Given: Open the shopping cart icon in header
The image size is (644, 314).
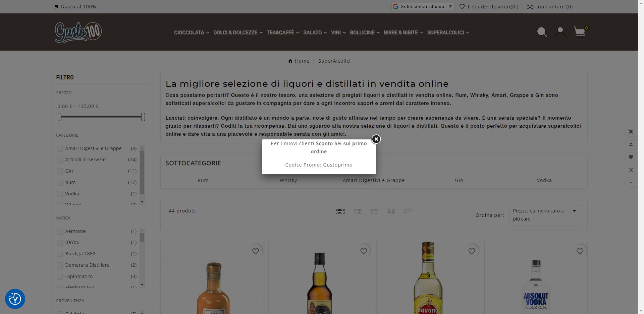Looking at the screenshot, I should 579,32.
